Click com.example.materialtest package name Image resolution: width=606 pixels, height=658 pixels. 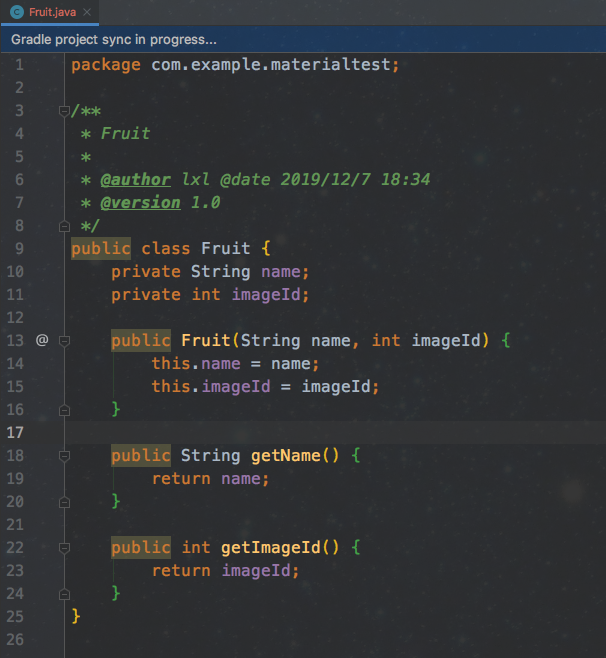[x=271, y=65]
